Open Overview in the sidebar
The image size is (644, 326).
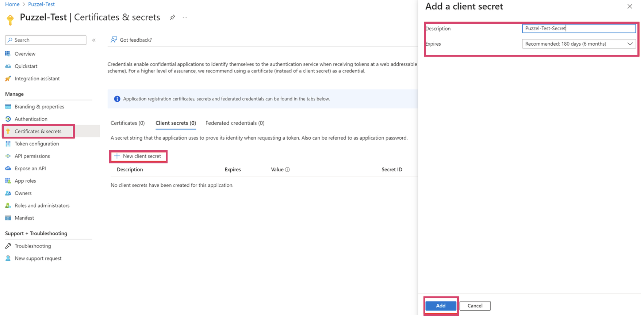pos(25,54)
